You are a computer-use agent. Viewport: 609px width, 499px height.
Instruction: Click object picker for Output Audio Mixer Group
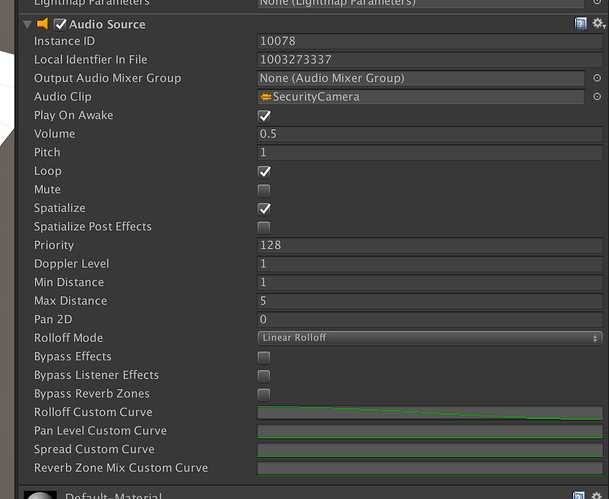[x=597, y=78]
